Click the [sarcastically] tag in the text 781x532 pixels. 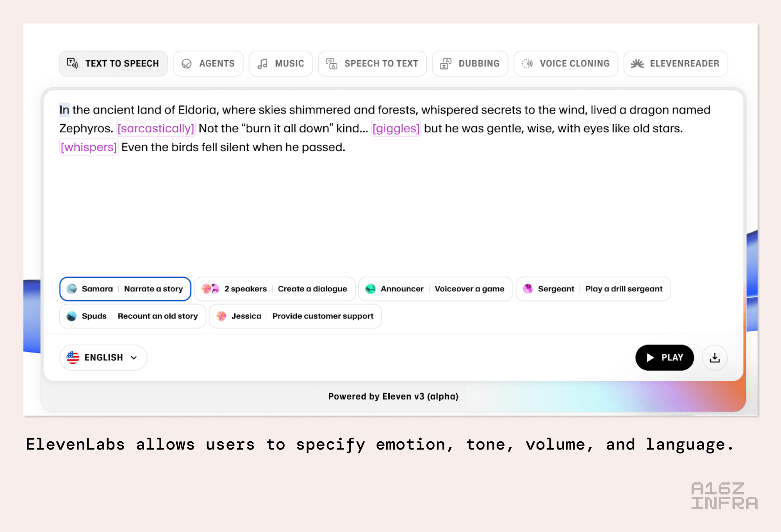click(x=156, y=129)
